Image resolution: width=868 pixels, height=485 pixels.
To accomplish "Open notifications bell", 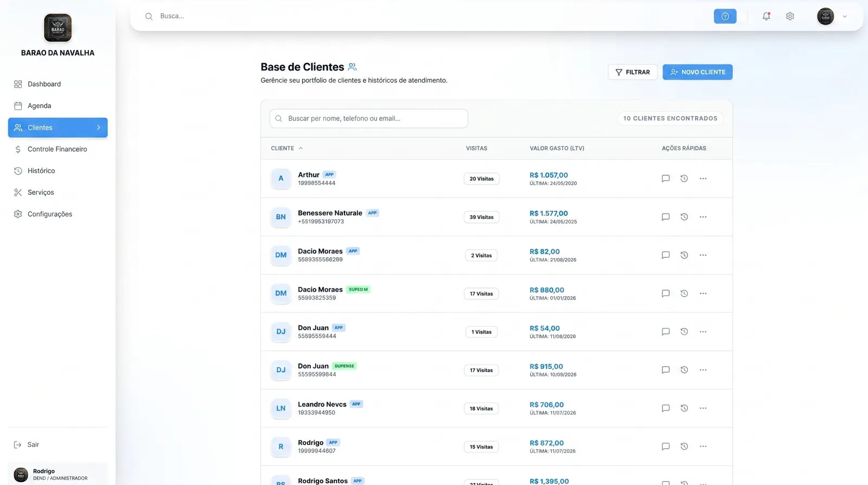I will [766, 16].
